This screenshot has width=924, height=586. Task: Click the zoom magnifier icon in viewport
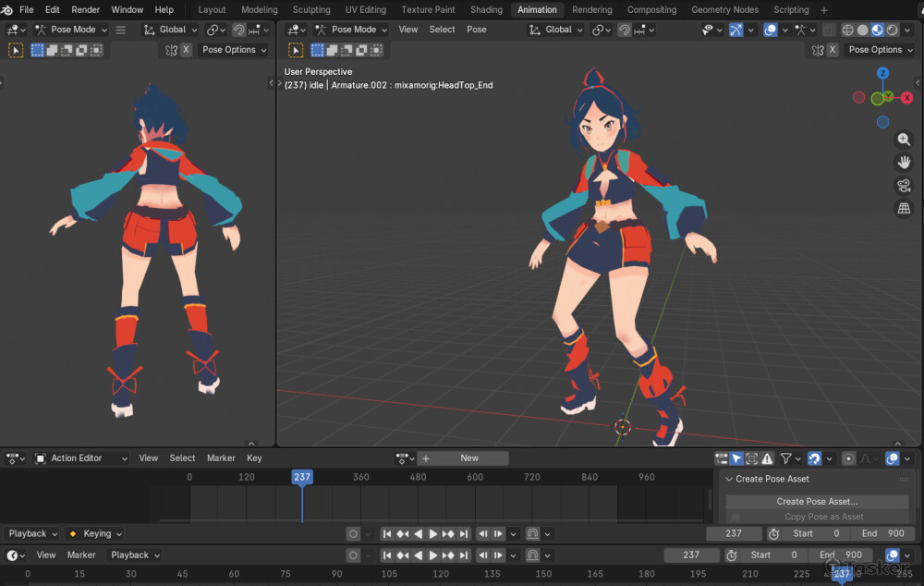(904, 140)
